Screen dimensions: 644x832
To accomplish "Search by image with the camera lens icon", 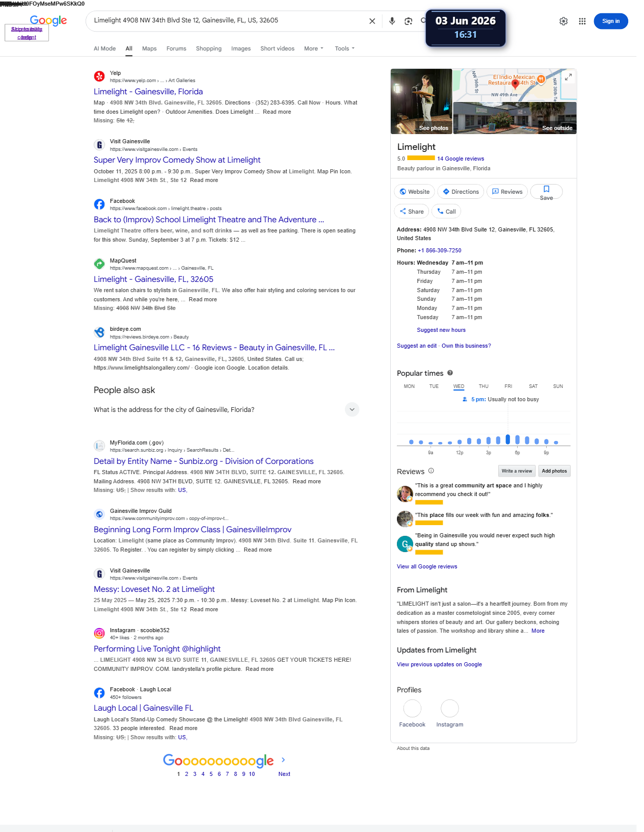I will pyautogui.click(x=408, y=21).
